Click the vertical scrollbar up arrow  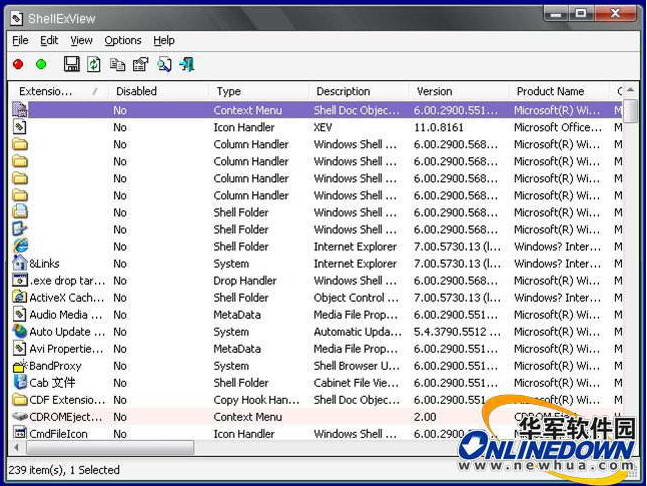click(x=630, y=91)
